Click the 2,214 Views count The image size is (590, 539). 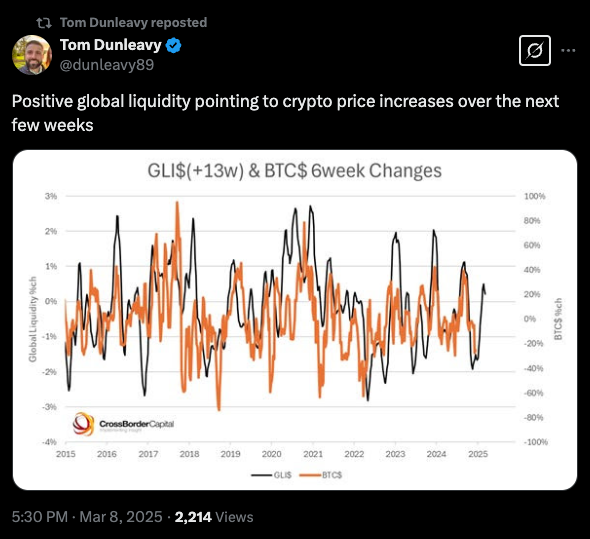tap(214, 517)
